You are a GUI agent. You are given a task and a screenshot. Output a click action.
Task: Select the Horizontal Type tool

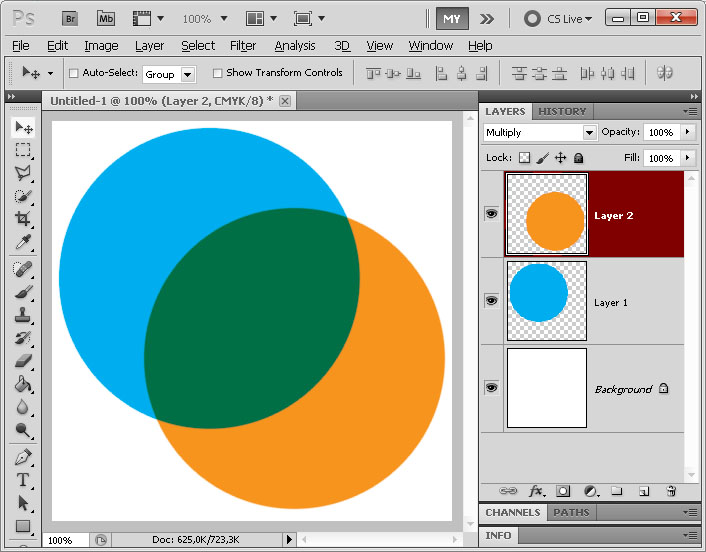23,480
